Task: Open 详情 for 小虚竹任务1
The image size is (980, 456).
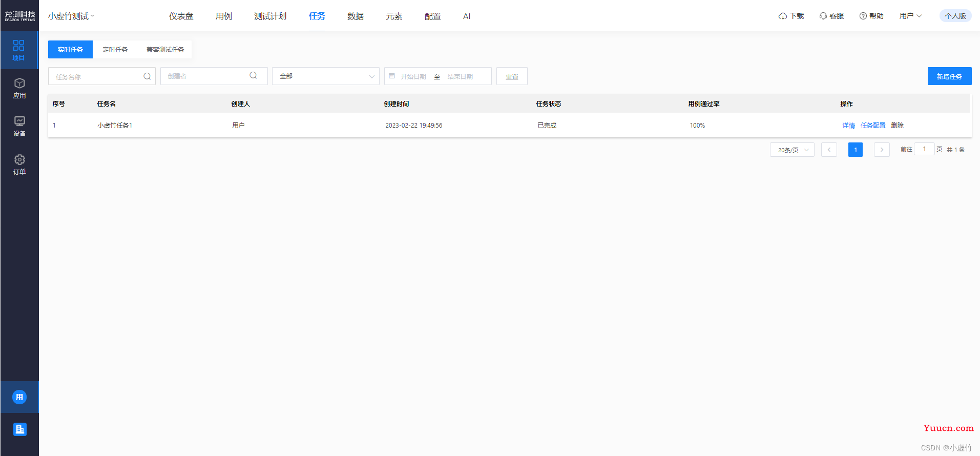Action: (x=848, y=126)
